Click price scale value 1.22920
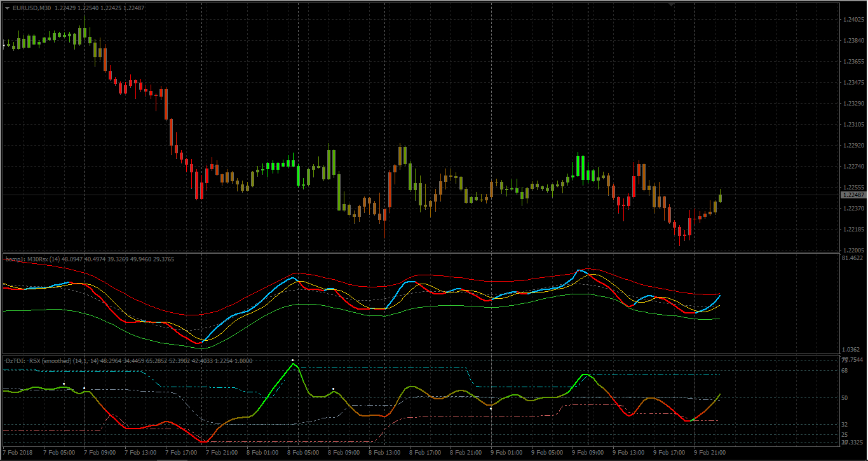Screen dimensions: 868x461 [853, 146]
